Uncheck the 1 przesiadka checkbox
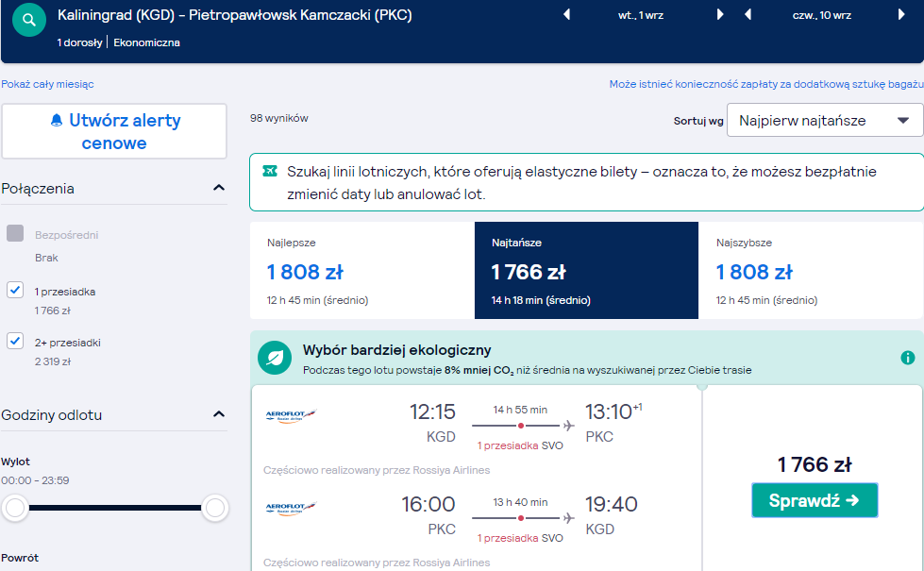 coord(15,290)
